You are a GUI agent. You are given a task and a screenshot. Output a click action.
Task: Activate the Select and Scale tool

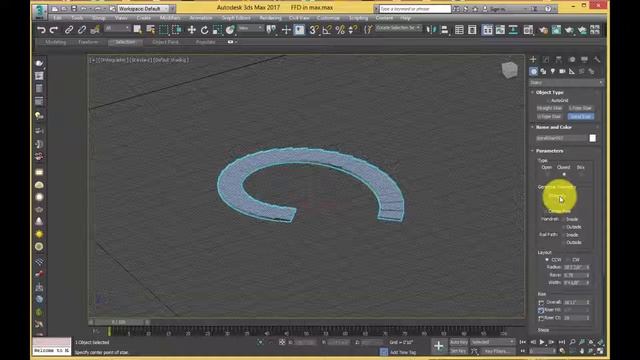point(218,30)
